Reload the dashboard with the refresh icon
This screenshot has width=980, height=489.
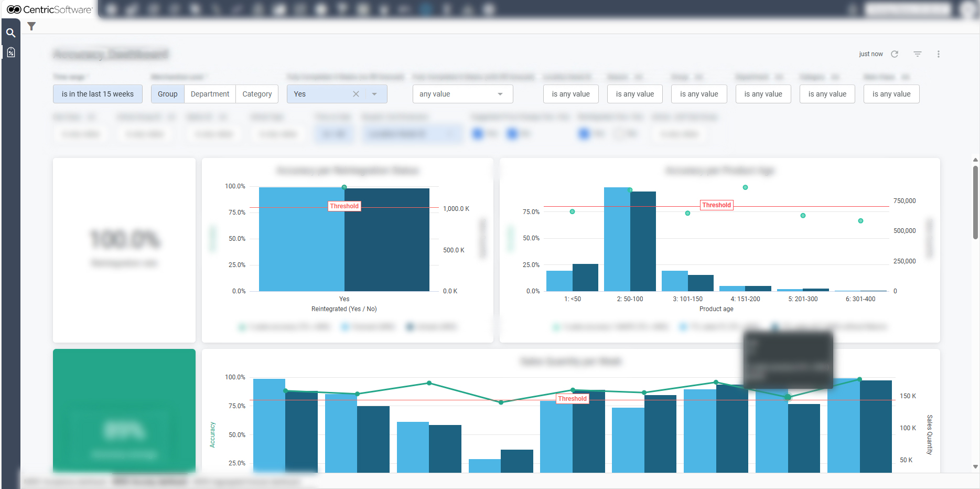tap(895, 54)
